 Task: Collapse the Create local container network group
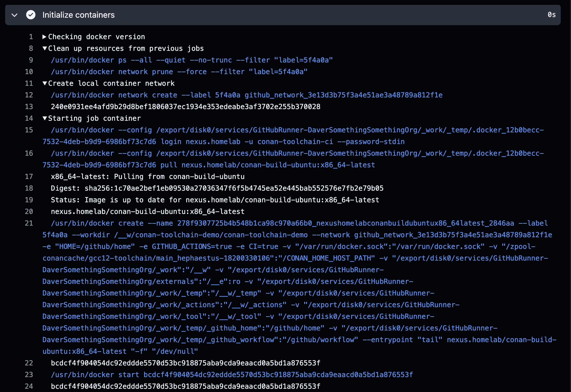[x=45, y=83]
